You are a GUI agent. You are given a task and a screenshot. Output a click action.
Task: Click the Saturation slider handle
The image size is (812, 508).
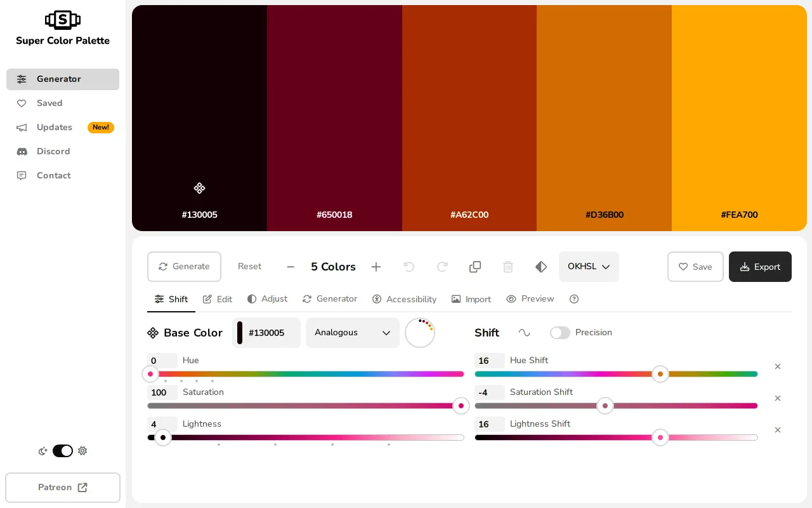pyautogui.click(x=461, y=406)
